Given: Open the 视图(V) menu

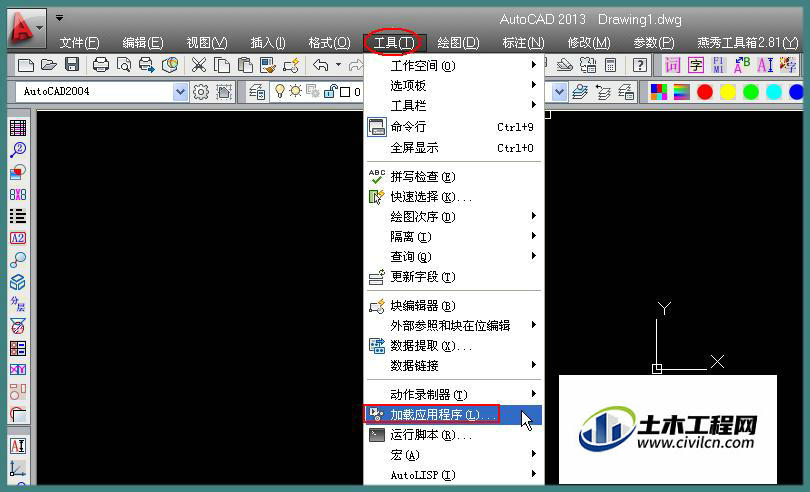Looking at the screenshot, I should point(207,42).
